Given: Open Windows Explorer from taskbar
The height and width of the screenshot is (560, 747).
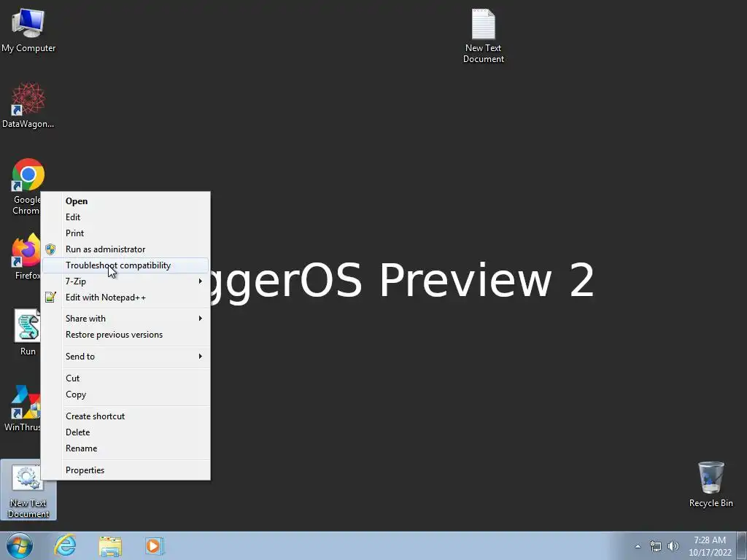Looking at the screenshot, I should pyautogui.click(x=110, y=545).
